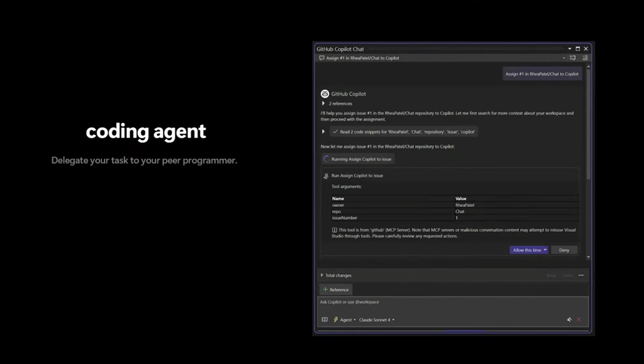Click the 'Run Assign Copilot to issue' heading
644x364 pixels.
357,175
